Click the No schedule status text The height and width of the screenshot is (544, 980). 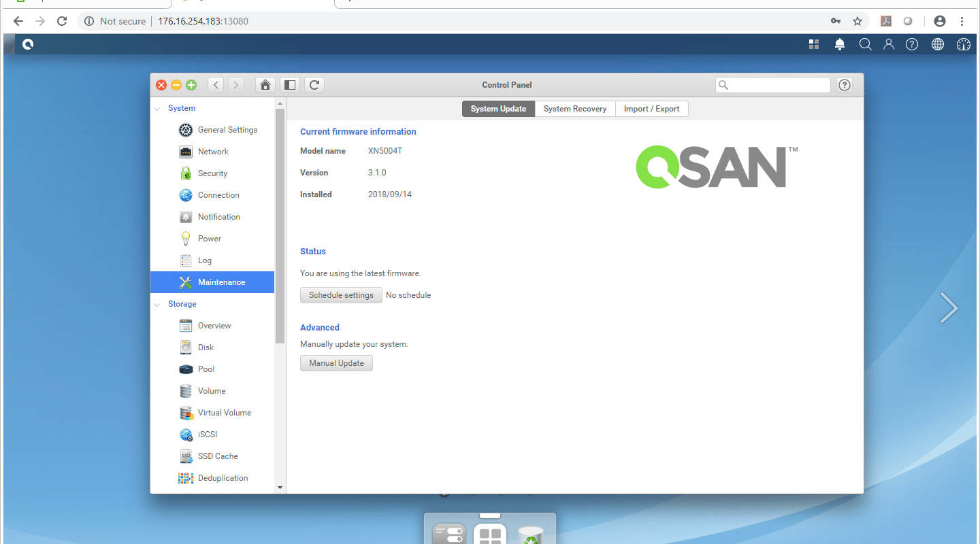tap(408, 295)
